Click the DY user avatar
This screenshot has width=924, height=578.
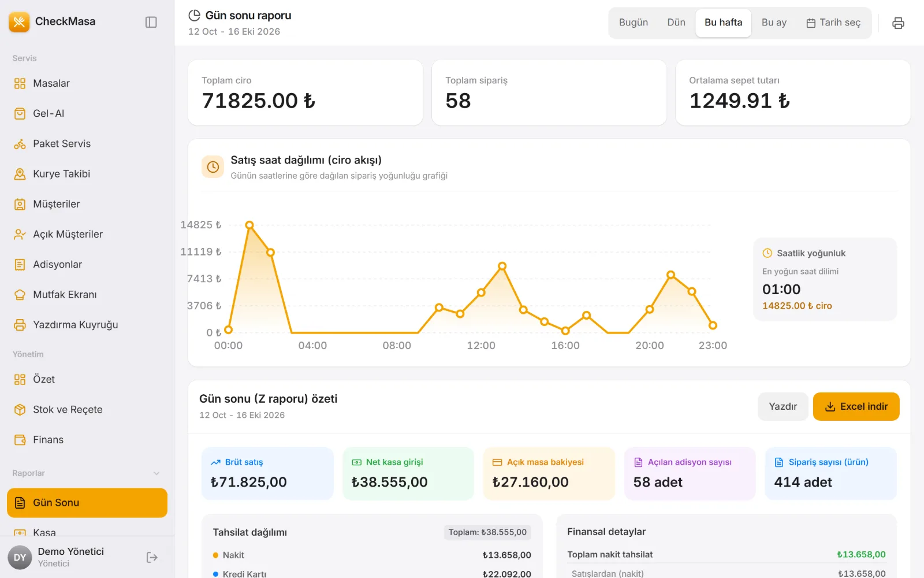coord(20,557)
